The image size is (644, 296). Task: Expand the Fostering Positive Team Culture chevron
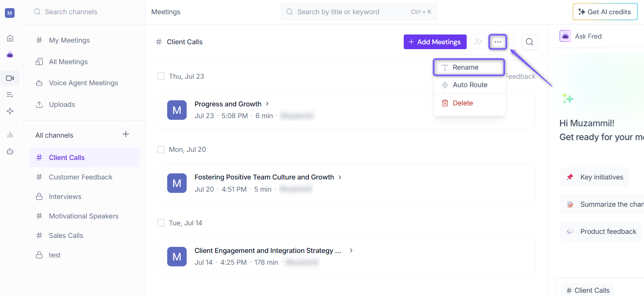(340, 177)
